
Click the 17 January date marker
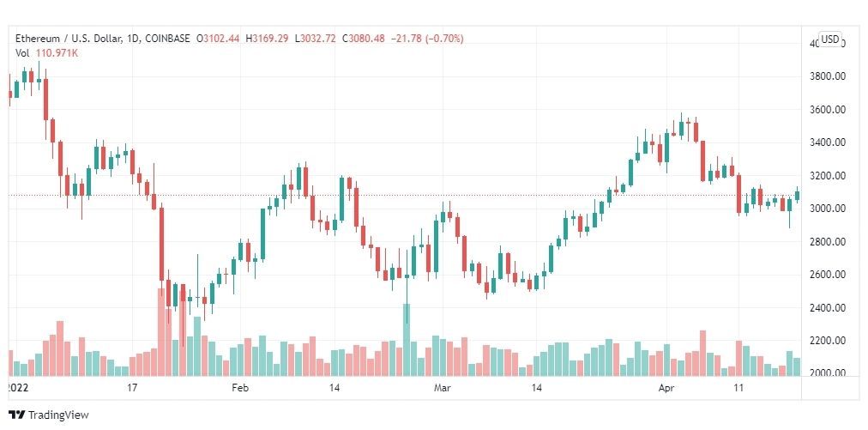coord(132,388)
